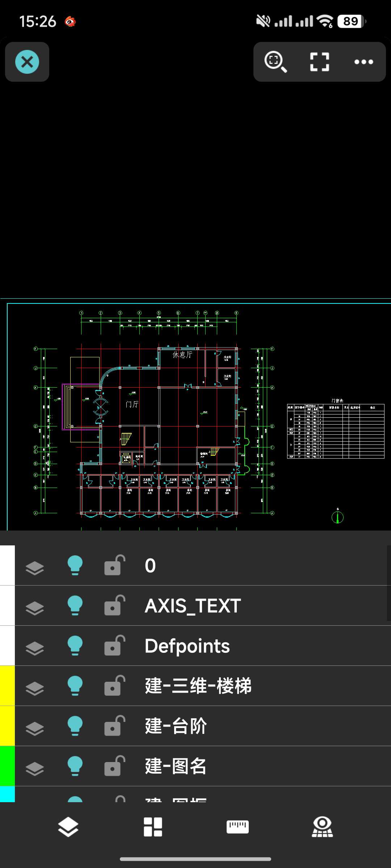Tap the 门厅 label in the floor plan
391x868 pixels.
(x=132, y=404)
